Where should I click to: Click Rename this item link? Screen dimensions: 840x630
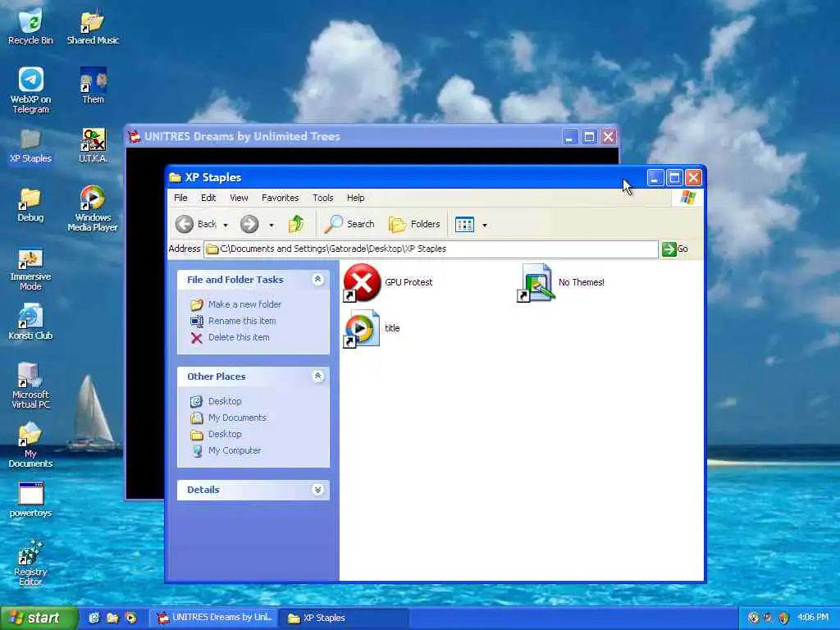click(234, 321)
